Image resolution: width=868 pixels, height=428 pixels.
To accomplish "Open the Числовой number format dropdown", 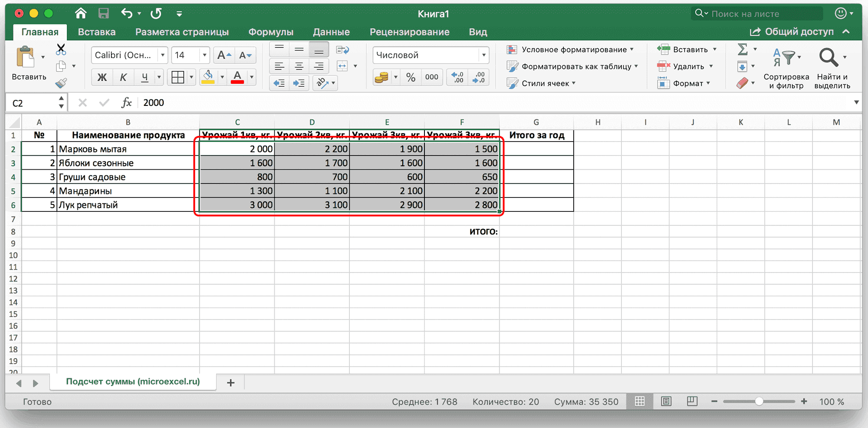I will [x=484, y=55].
